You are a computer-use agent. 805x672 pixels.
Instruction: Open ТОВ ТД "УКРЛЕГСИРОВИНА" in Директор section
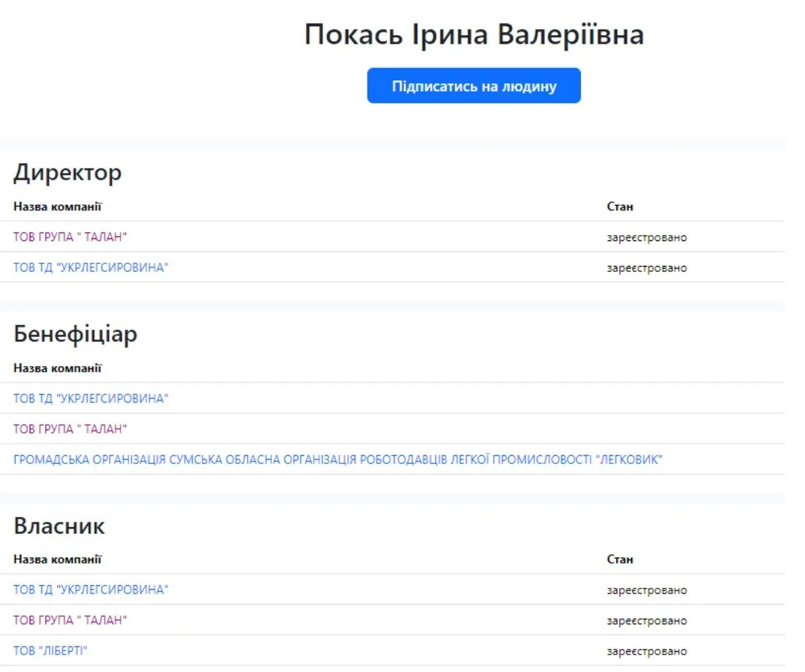[x=92, y=267]
